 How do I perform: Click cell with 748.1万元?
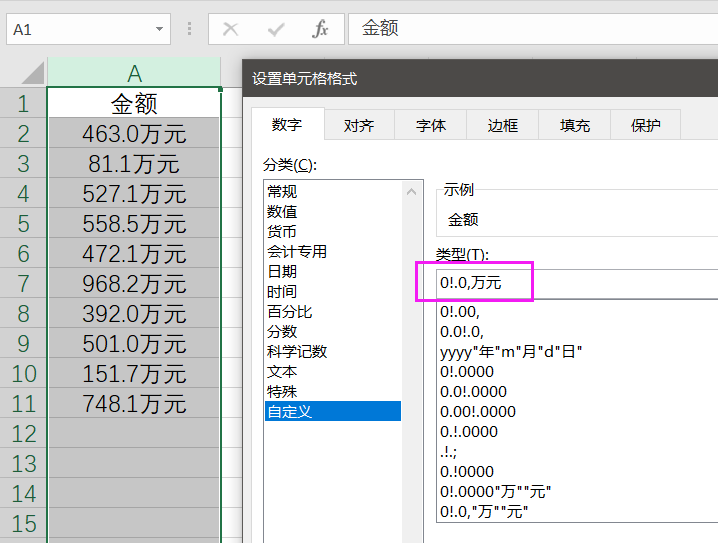click(134, 403)
